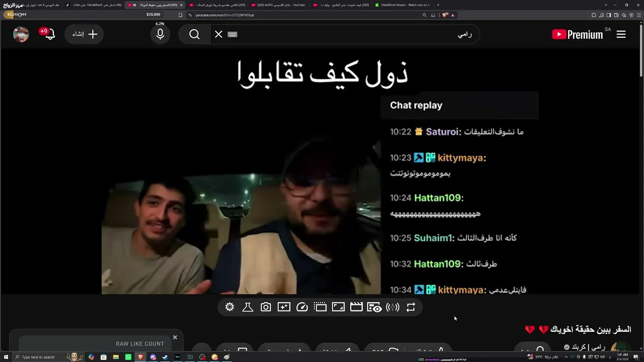The height and width of the screenshot is (362, 644).
Task: Click the kittymaya username at 10:34
Action: 461,290
